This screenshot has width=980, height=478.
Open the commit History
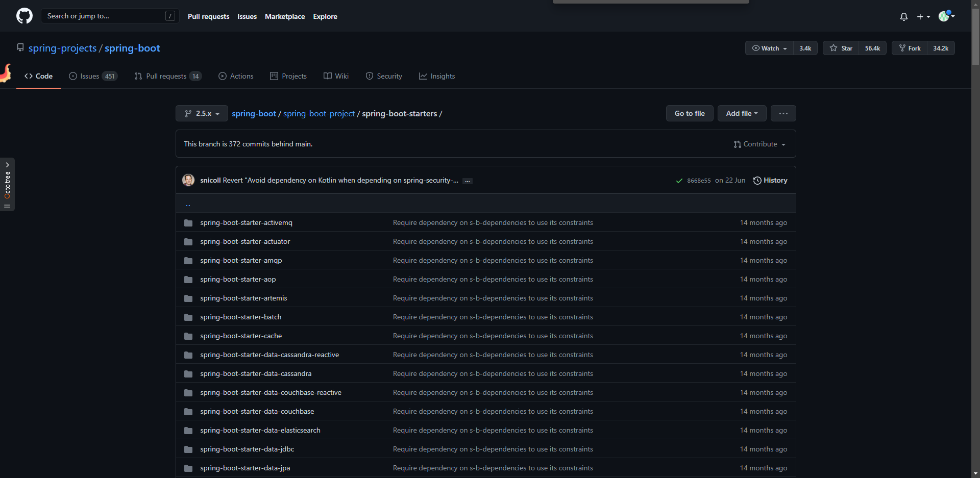pyautogui.click(x=770, y=180)
